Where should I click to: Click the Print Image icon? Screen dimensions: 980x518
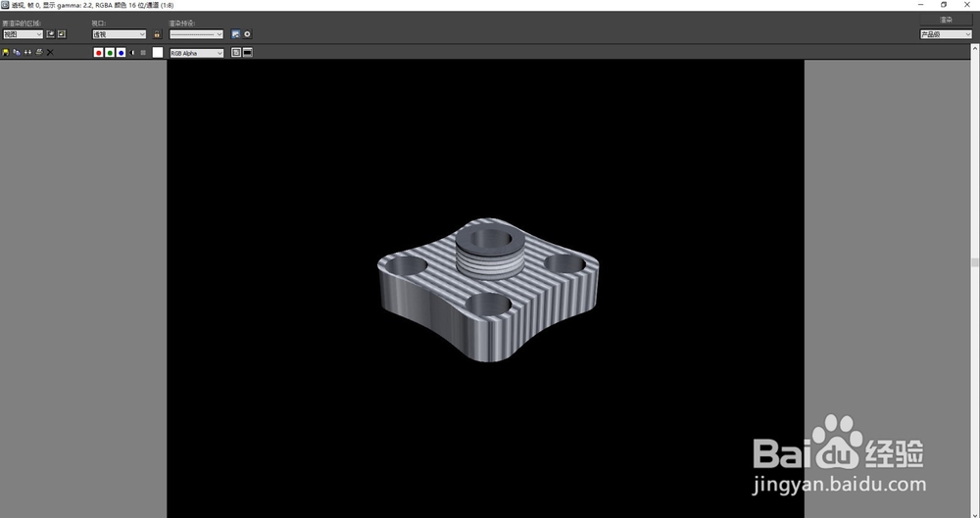pyautogui.click(x=39, y=53)
